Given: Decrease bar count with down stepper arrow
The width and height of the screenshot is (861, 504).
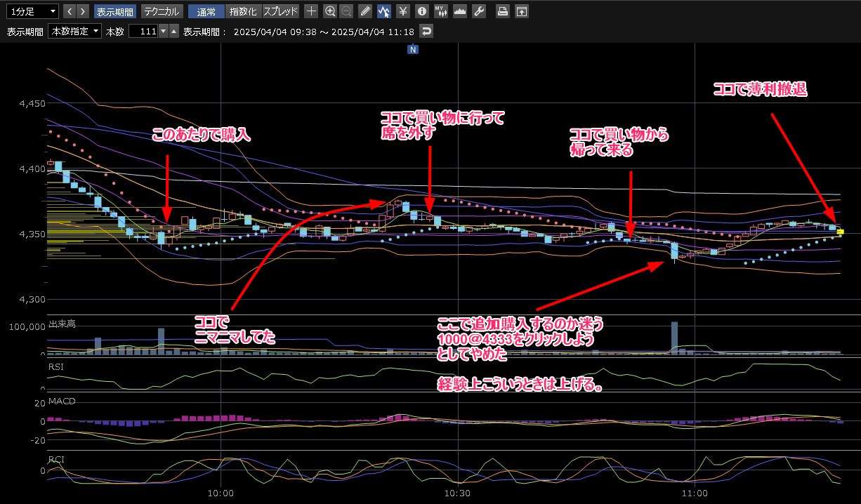Looking at the screenshot, I should pos(164,32).
